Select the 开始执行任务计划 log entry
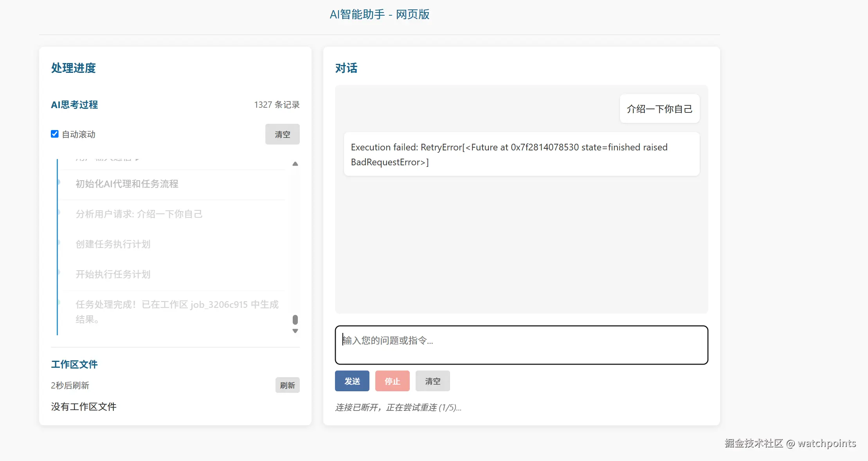Image resolution: width=868 pixels, height=461 pixels. tap(113, 275)
